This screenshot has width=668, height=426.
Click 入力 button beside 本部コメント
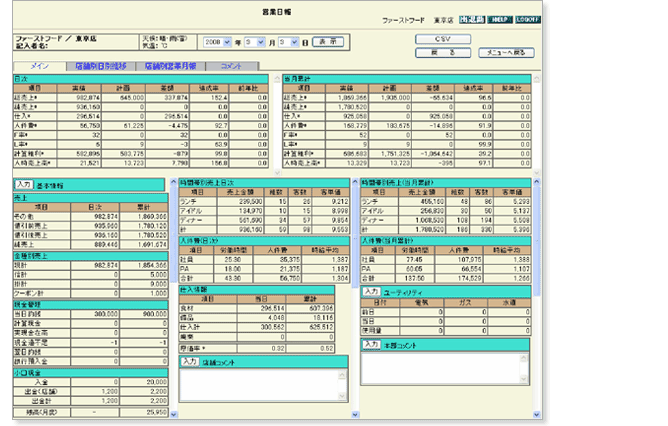click(x=370, y=344)
